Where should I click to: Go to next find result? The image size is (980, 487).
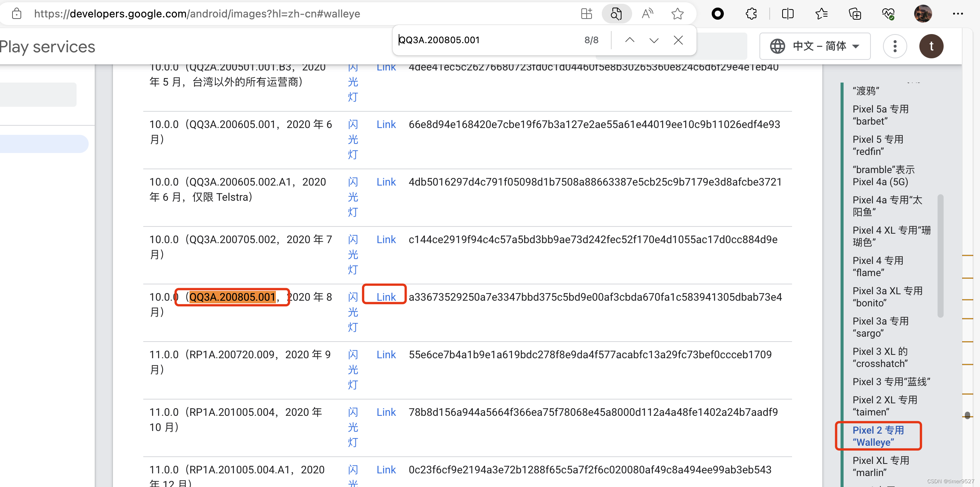click(654, 40)
